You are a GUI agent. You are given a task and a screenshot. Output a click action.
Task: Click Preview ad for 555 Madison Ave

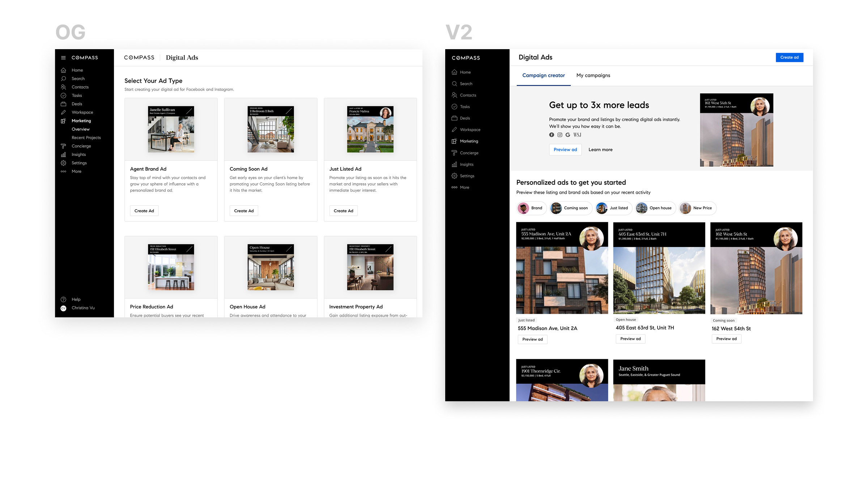point(532,339)
